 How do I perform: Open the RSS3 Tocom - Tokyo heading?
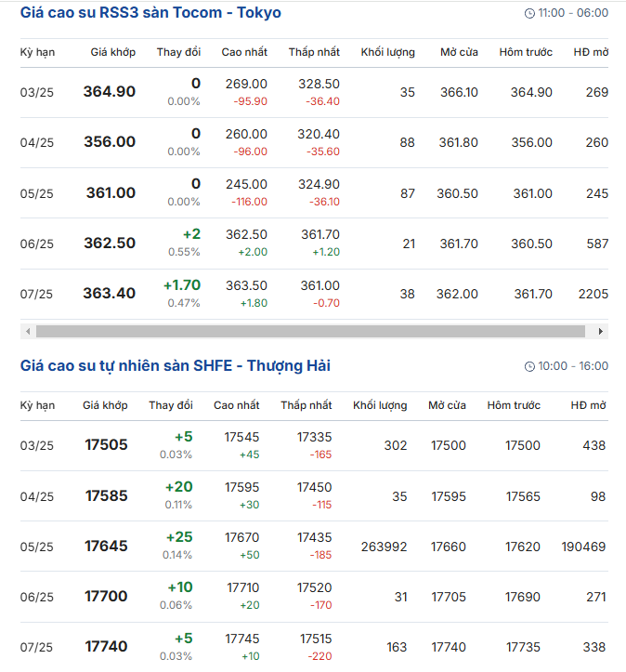coord(150,13)
